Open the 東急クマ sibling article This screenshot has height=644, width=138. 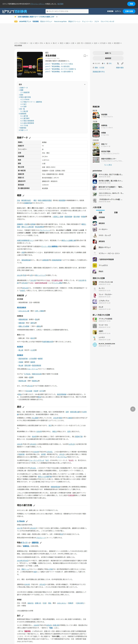click(104, 144)
